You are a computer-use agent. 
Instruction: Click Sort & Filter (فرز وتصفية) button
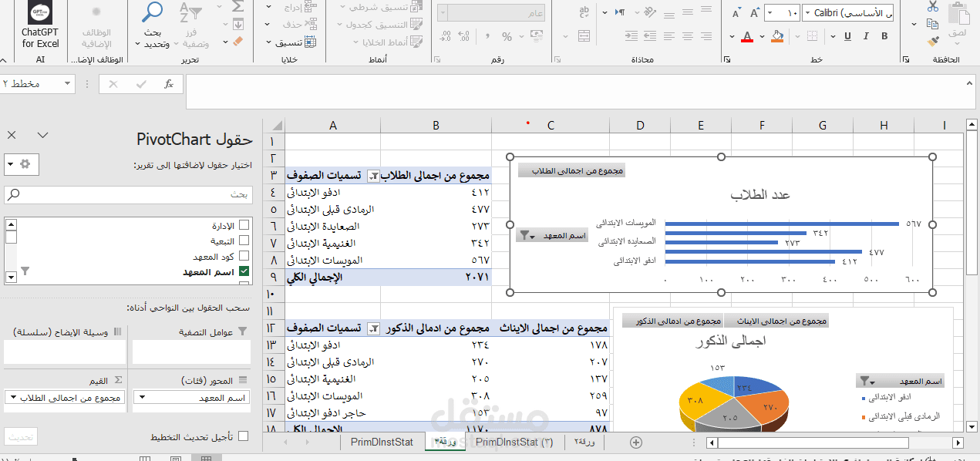click(x=191, y=25)
